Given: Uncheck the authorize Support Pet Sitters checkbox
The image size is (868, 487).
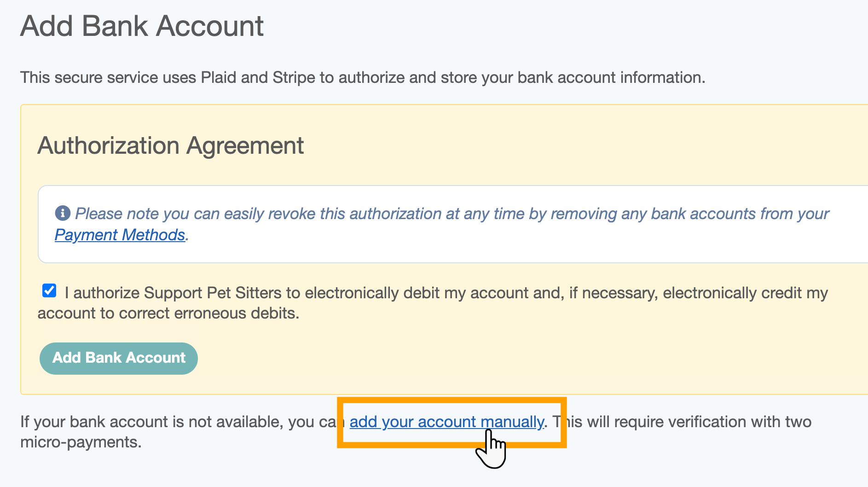Looking at the screenshot, I should [x=49, y=291].
